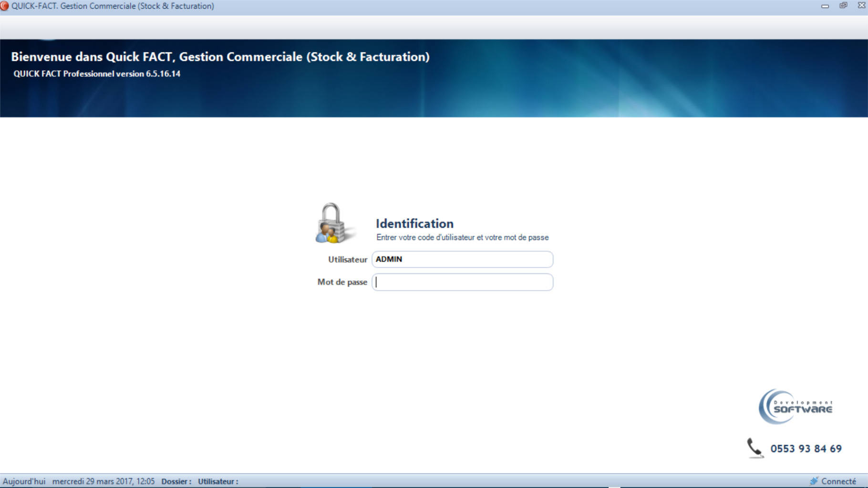Click the Quick-Fact app icon in title bar
Screen dimensions: 868x488
5,6
